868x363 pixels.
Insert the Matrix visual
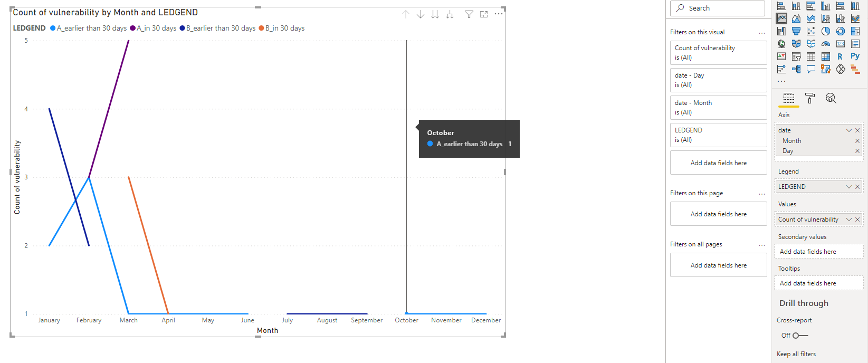tap(826, 56)
